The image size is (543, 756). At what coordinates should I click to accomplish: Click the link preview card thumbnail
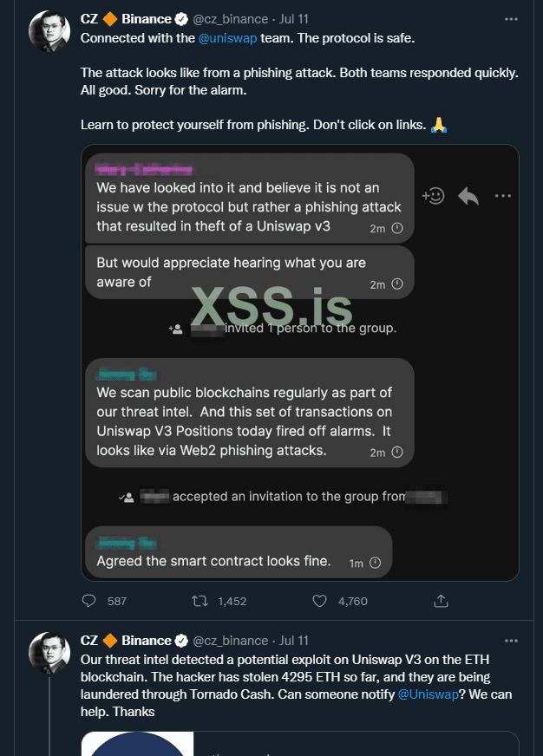click(138, 744)
